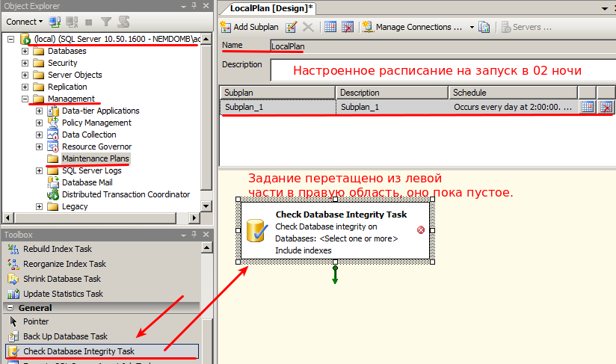Open the Connect dropdown in Object Explorer
This screenshot has height=364, width=616.
point(25,22)
